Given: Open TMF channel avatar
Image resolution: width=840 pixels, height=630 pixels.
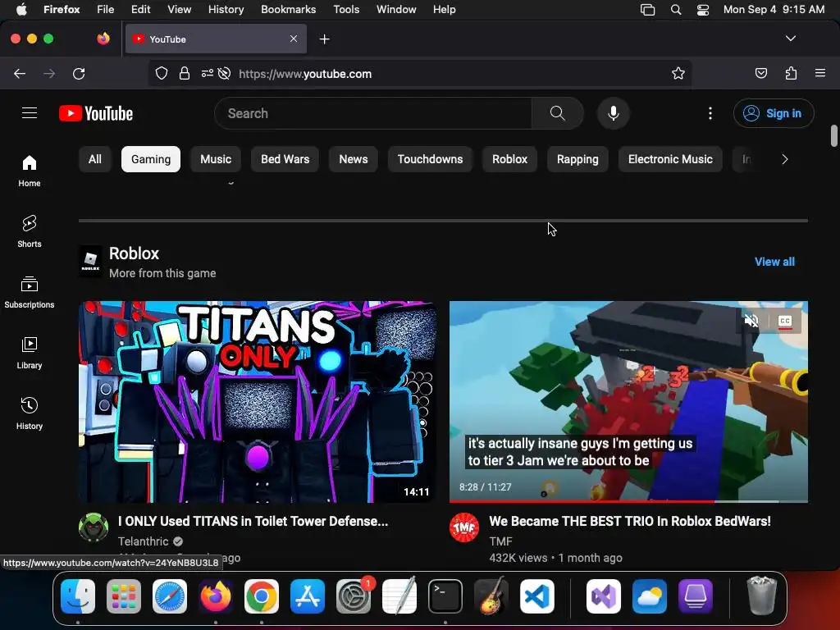Looking at the screenshot, I should pos(464,527).
